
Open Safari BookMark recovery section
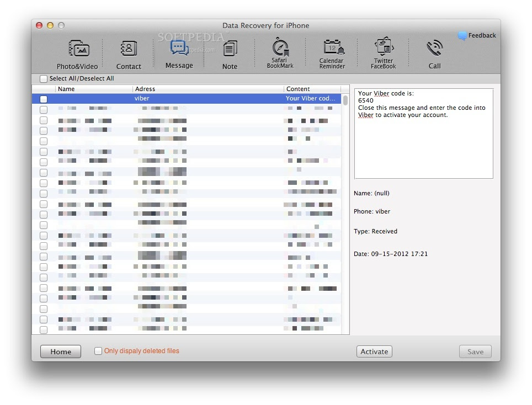280,54
